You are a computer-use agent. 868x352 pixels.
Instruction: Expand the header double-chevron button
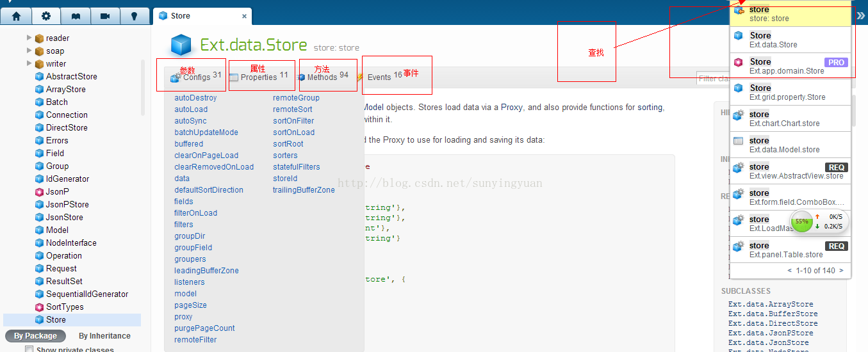(860, 15)
